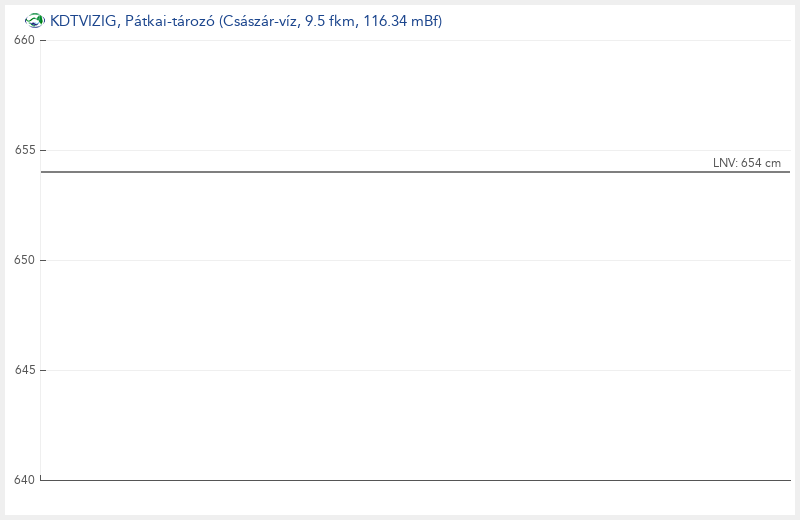Click the bottom axis line at 640

[400, 480]
